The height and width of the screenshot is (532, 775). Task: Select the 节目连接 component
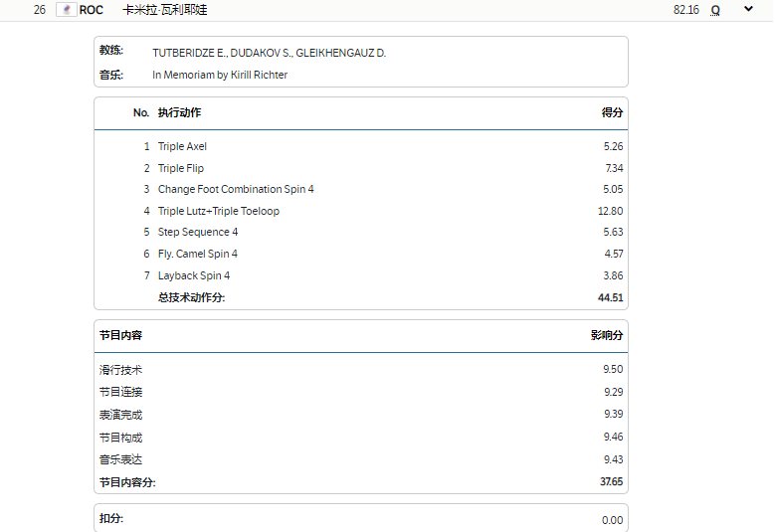point(120,392)
